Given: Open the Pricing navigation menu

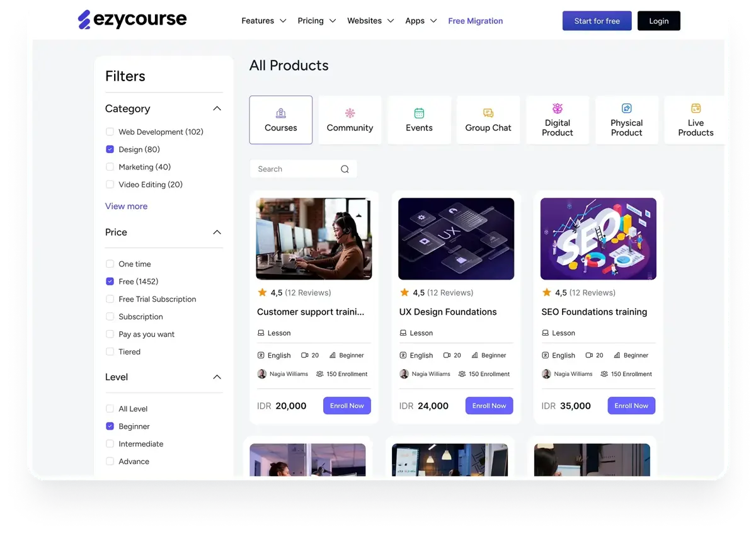Looking at the screenshot, I should click(x=317, y=21).
